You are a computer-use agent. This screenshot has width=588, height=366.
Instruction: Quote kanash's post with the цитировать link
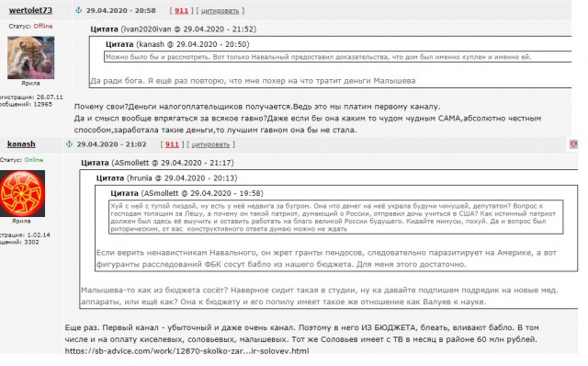(x=210, y=144)
